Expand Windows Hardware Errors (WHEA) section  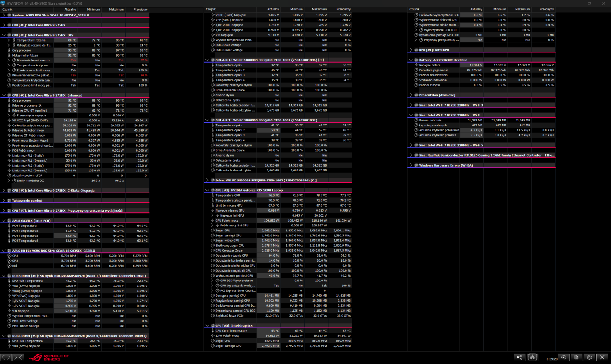click(x=411, y=165)
